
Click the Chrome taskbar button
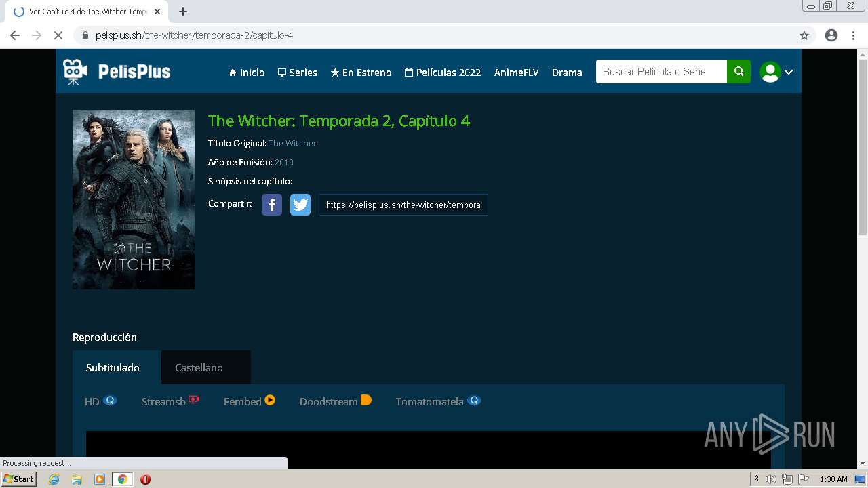pyautogui.click(x=123, y=479)
